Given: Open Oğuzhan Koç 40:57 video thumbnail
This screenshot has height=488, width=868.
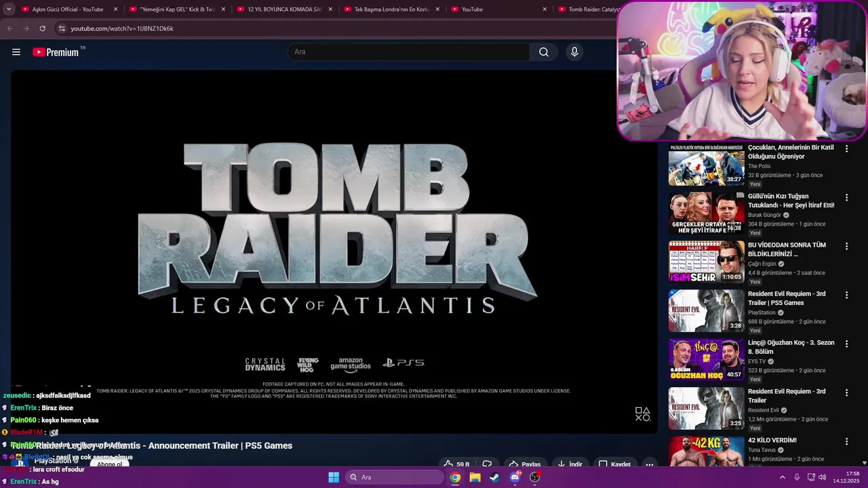Looking at the screenshot, I should click(706, 360).
